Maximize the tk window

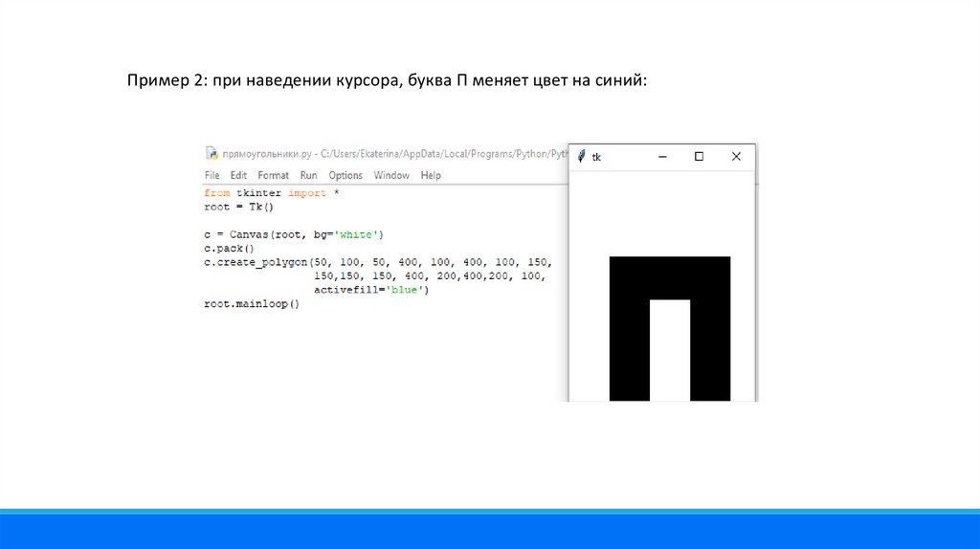pyautogui.click(x=699, y=157)
